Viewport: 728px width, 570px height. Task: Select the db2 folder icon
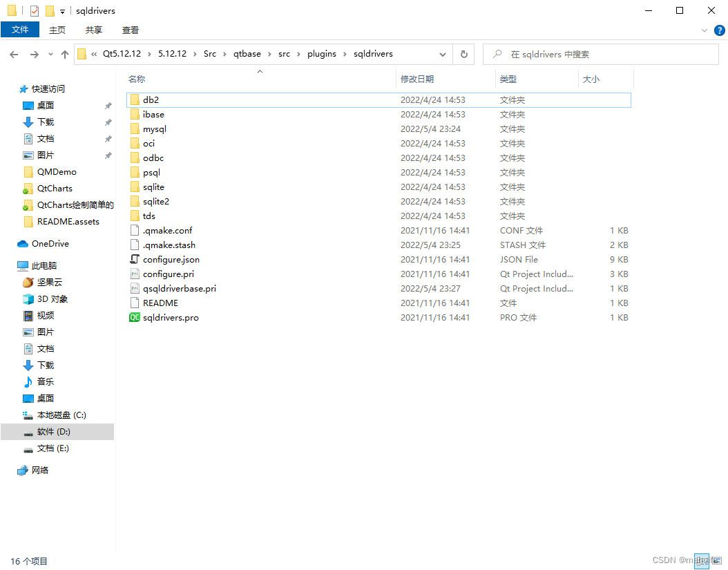pos(135,100)
